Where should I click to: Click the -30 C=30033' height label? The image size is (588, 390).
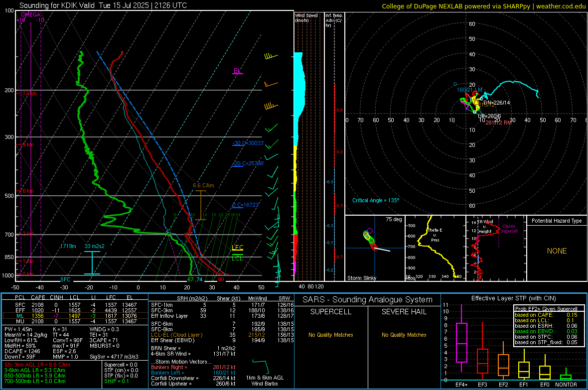[248, 143]
